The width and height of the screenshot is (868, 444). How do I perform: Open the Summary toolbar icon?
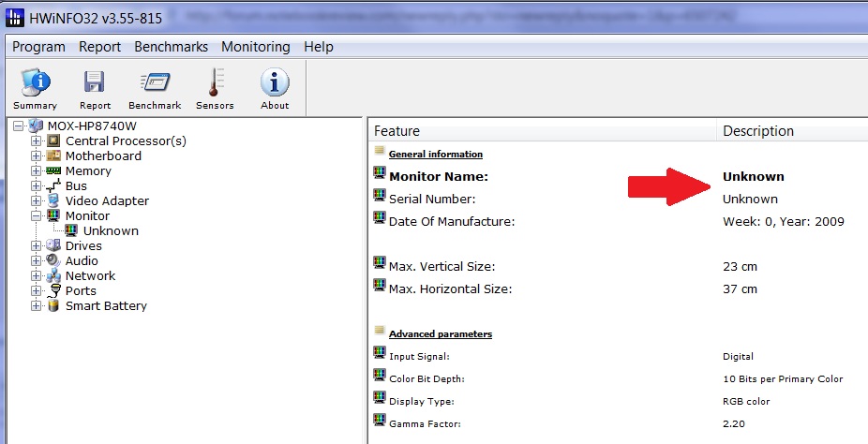point(36,83)
